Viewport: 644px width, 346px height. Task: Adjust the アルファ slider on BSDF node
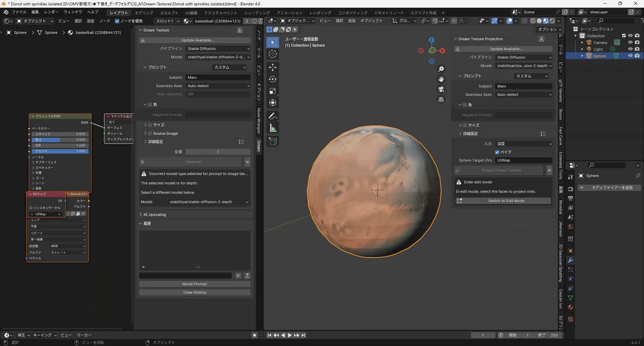60,151
